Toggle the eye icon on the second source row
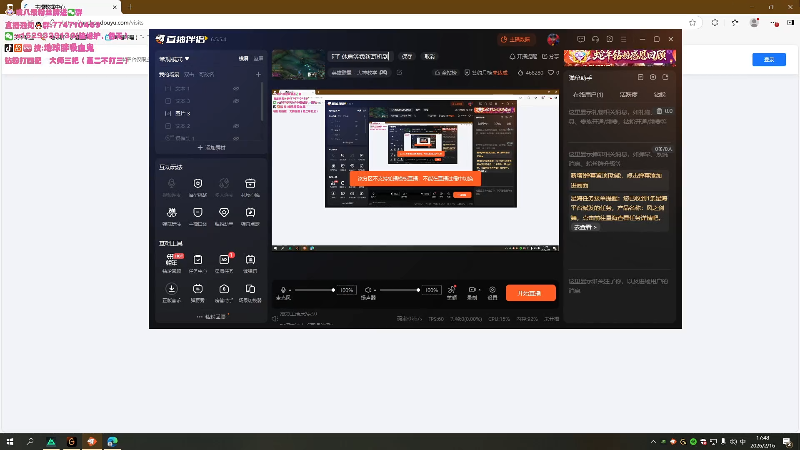This screenshot has height=450, width=800. point(236,101)
